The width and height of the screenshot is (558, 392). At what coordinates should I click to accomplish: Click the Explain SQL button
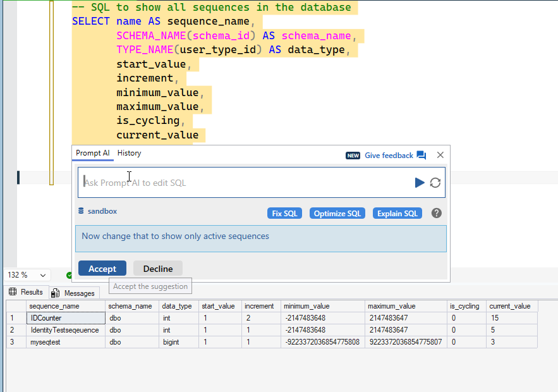pyautogui.click(x=397, y=213)
